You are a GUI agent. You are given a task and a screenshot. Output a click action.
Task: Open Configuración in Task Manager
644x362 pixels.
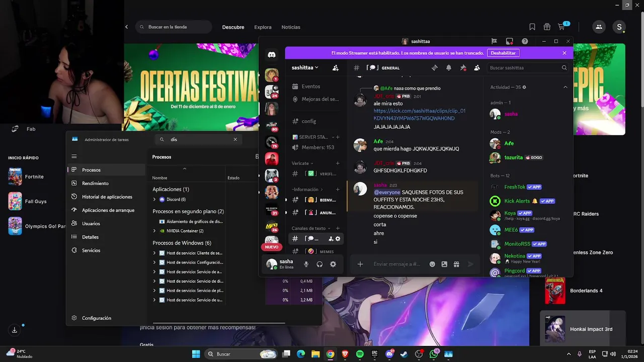click(106, 318)
